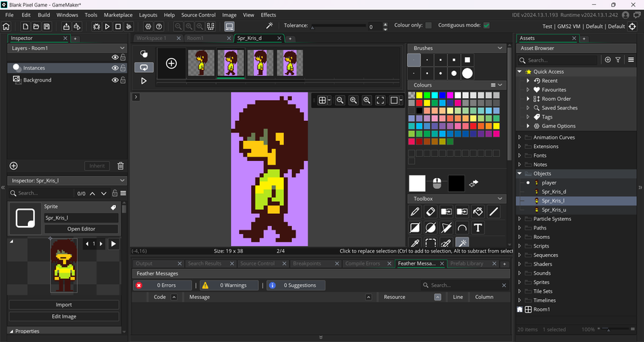Toggle visibility of all layers in the header row

[x=115, y=57]
